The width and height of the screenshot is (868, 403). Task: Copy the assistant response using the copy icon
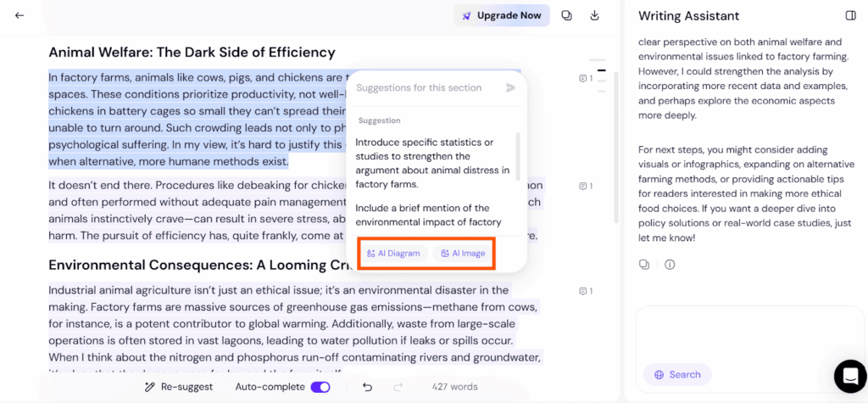pos(644,265)
